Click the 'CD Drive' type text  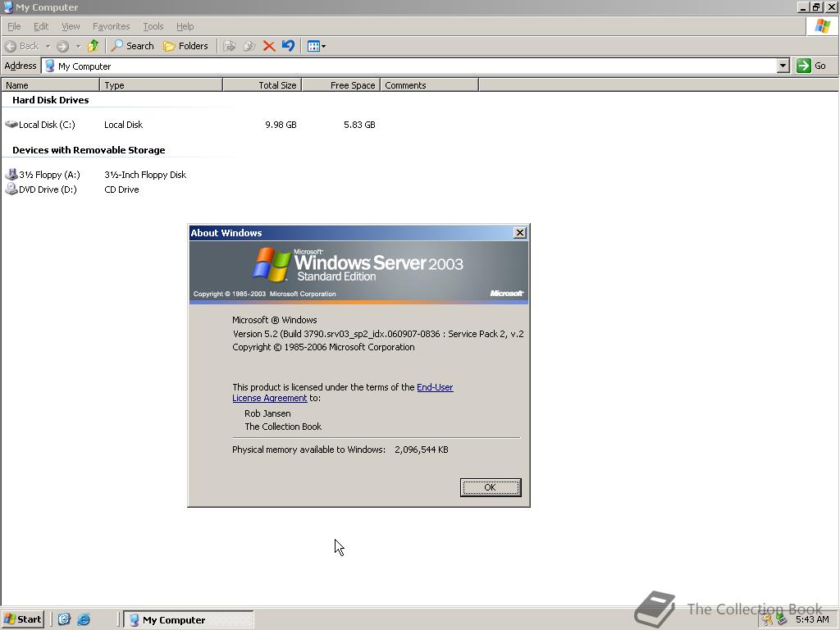coord(121,189)
